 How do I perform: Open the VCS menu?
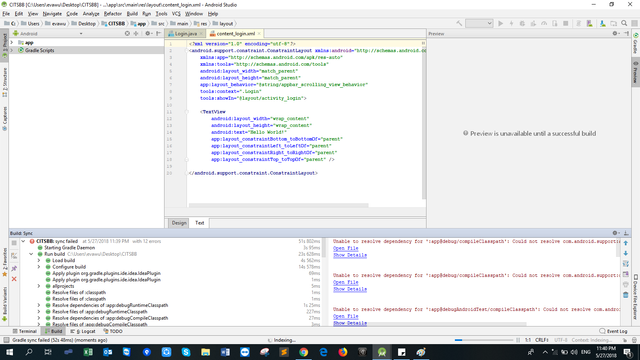(x=176, y=14)
